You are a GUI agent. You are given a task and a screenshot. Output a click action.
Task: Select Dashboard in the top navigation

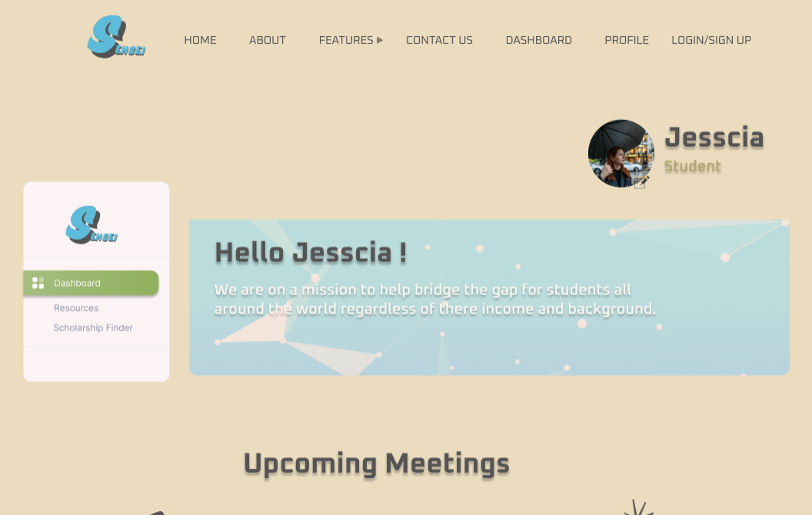[538, 41]
